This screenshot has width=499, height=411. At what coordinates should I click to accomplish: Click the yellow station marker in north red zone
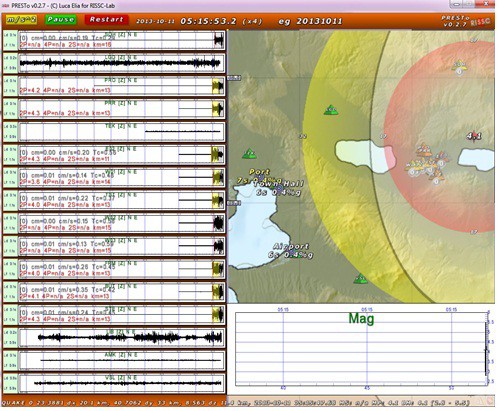pos(459,66)
